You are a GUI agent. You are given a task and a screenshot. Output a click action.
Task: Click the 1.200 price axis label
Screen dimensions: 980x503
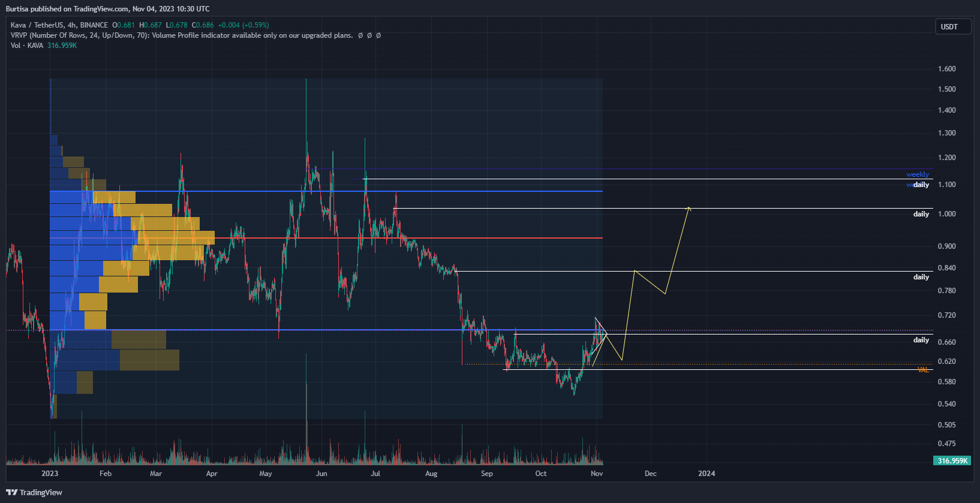click(x=947, y=158)
